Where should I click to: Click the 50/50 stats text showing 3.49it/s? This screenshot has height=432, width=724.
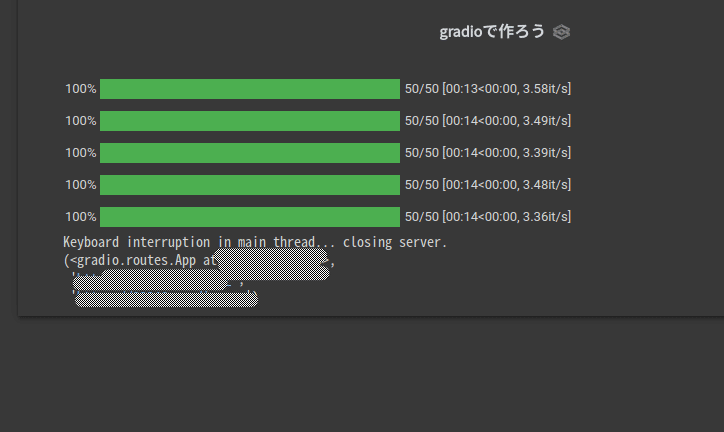[x=488, y=121]
